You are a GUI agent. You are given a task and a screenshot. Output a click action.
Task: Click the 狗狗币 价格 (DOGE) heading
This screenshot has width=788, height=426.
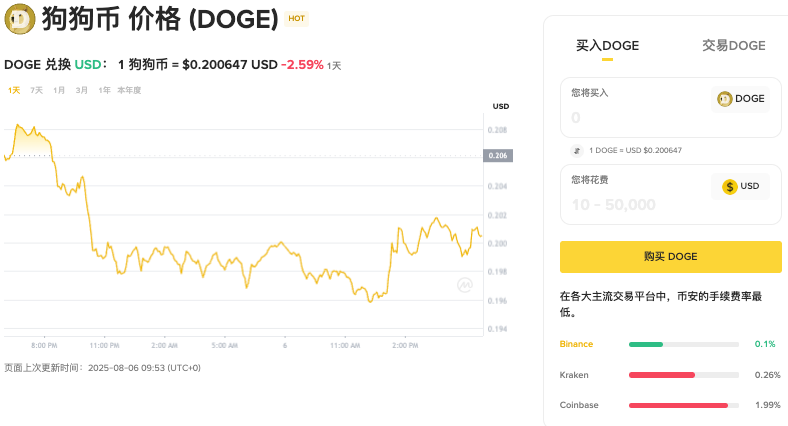(160, 19)
